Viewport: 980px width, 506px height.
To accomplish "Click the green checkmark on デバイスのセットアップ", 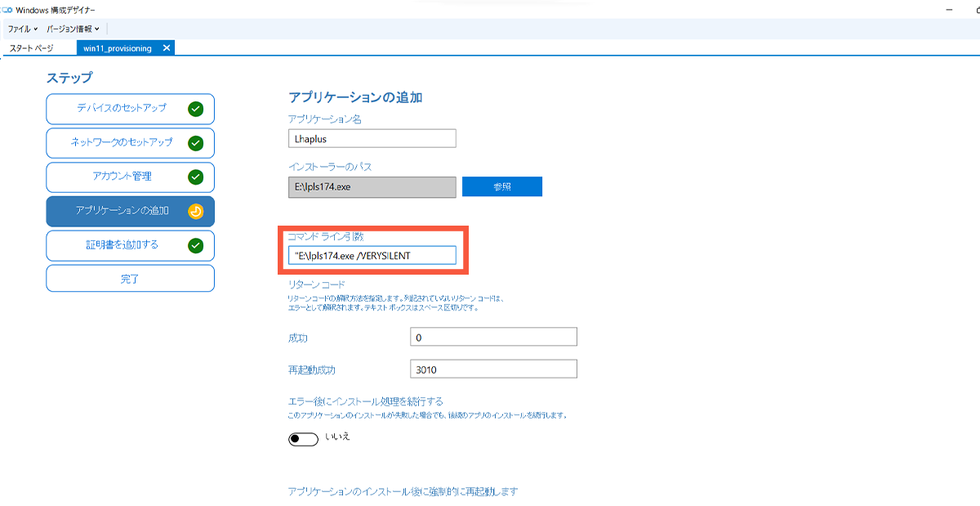I will coord(195,109).
